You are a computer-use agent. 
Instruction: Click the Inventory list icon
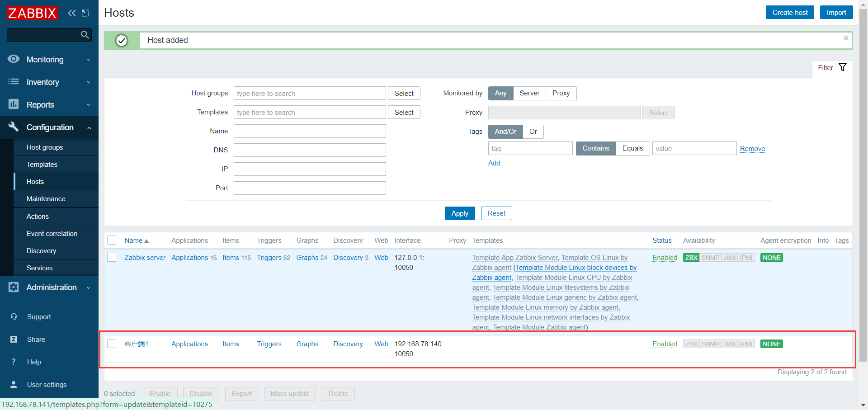pyautogui.click(x=14, y=82)
